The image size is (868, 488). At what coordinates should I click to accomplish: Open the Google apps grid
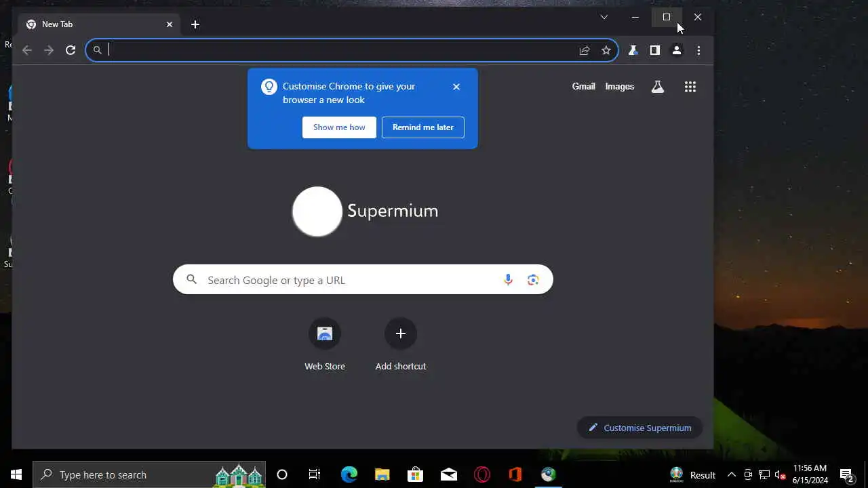[690, 87]
